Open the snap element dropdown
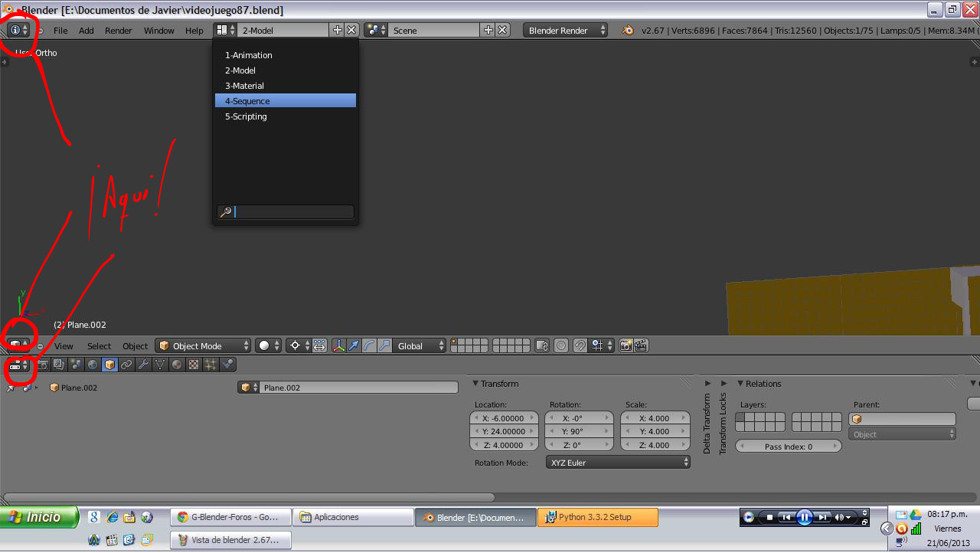This screenshot has height=553, width=980. pos(601,345)
